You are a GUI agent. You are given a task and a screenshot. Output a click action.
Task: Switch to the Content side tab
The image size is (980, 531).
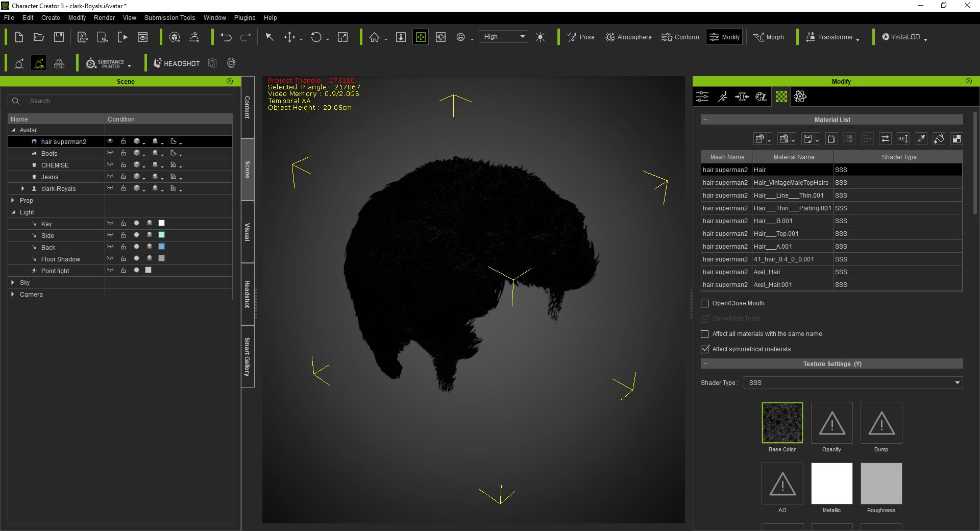pyautogui.click(x=248, y=107)
